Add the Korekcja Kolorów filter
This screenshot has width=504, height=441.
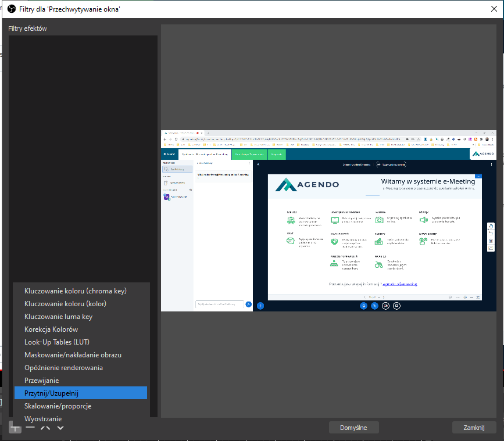click(51, 329)
